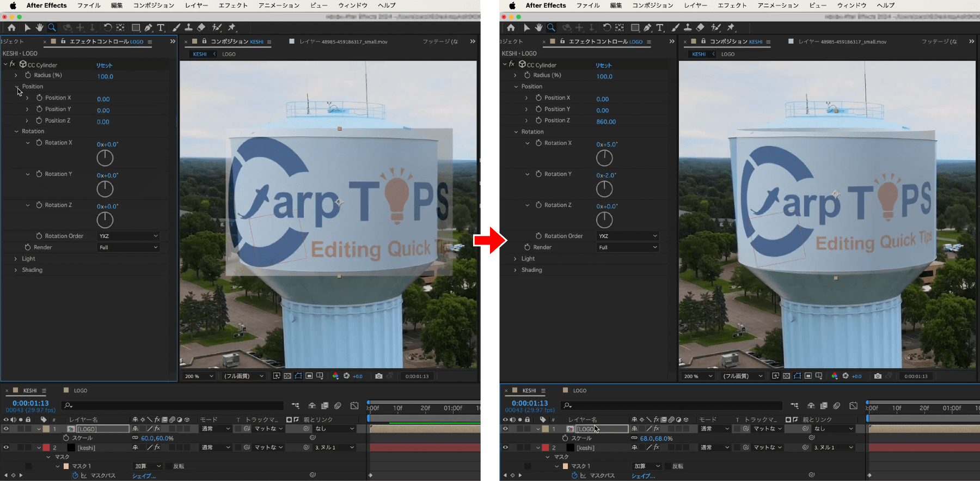Select the Brush tool in left screenshot
Screen dimensions: 980x481
point(176,27)
